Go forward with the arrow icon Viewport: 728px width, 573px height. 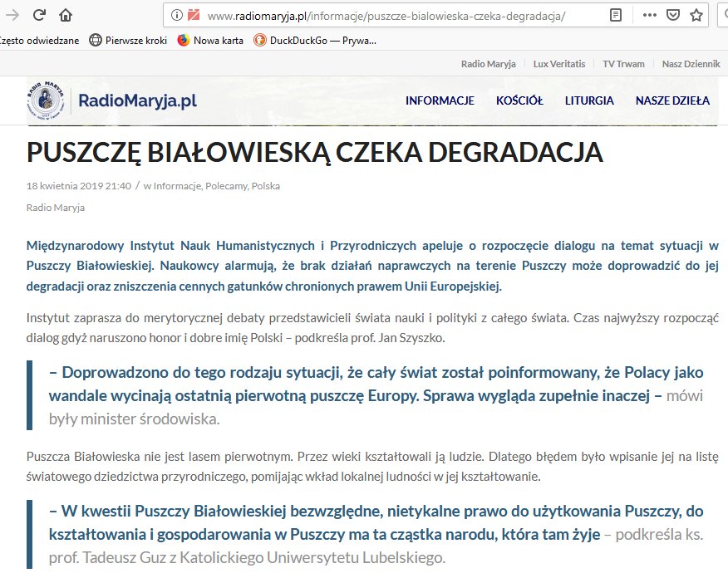coord(12,15)
